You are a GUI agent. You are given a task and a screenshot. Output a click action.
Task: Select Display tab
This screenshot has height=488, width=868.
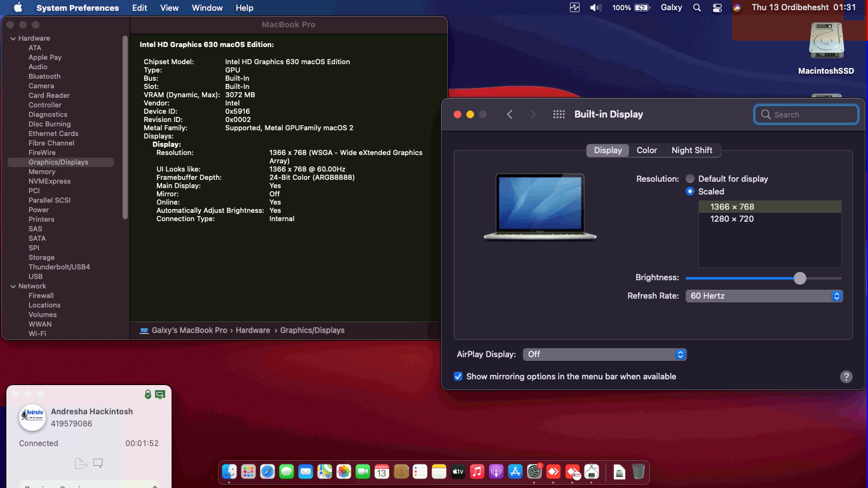608,151
